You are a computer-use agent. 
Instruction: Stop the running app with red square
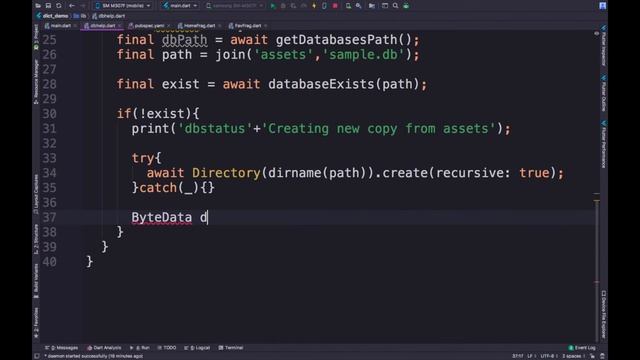click(335, 6)
